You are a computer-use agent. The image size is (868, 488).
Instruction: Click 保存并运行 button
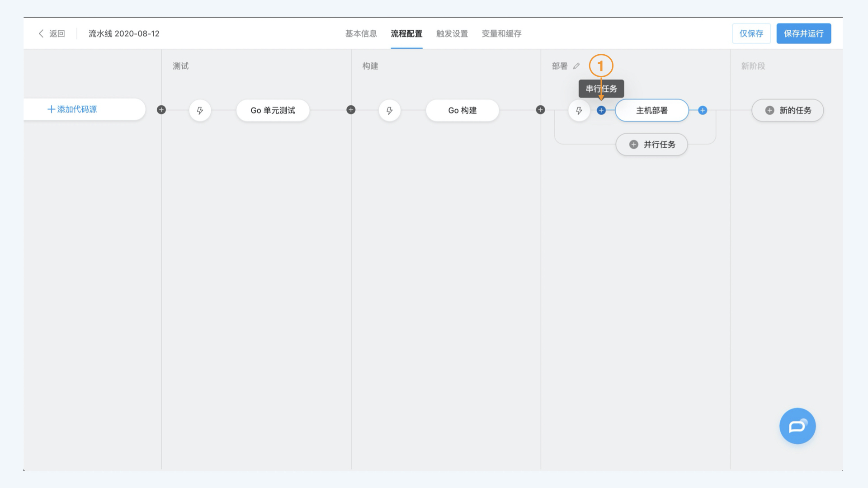click(803, 33)
